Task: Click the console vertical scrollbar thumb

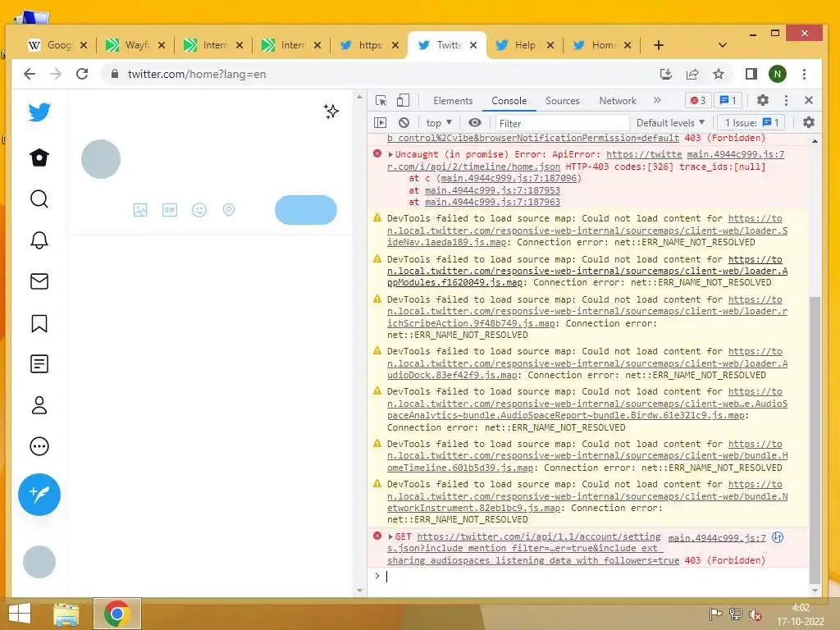Action: [x=815, y=441]
